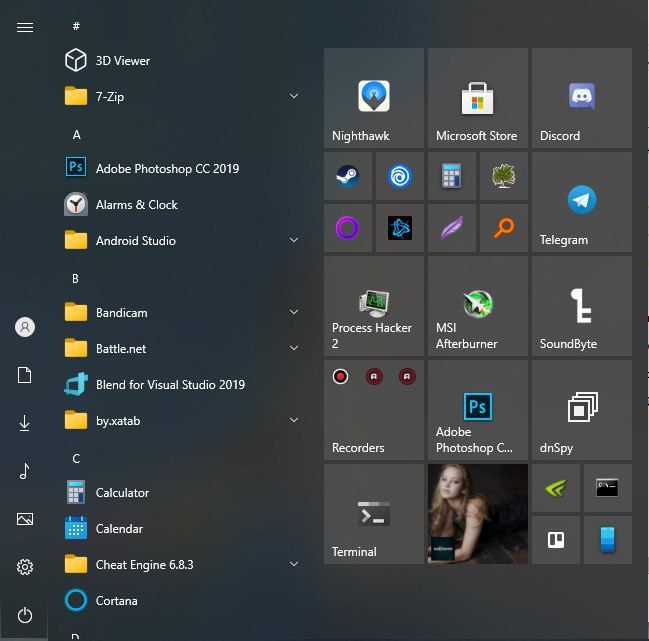This screenshot has width=649, height=641.
Task: Open Documents from the Start sidebar
Action: [25, 375]
